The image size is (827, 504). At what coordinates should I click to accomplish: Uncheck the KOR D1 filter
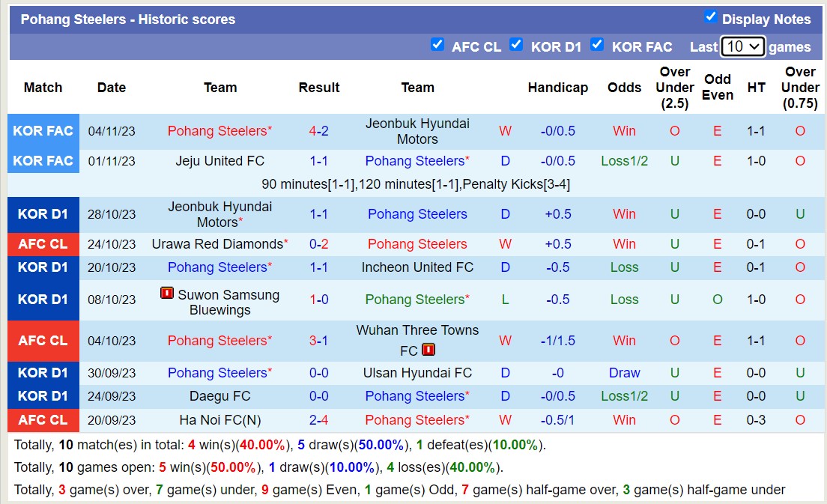coord(517,44)
